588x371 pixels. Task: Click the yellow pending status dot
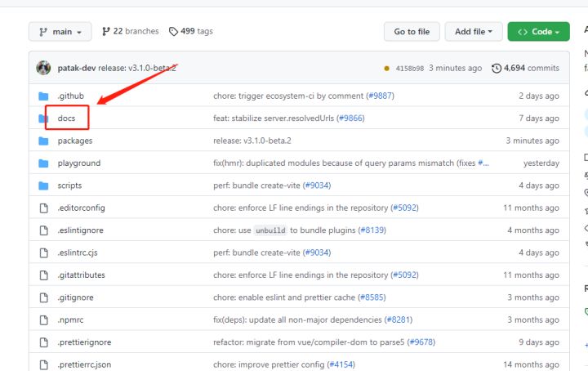[386, 69]
